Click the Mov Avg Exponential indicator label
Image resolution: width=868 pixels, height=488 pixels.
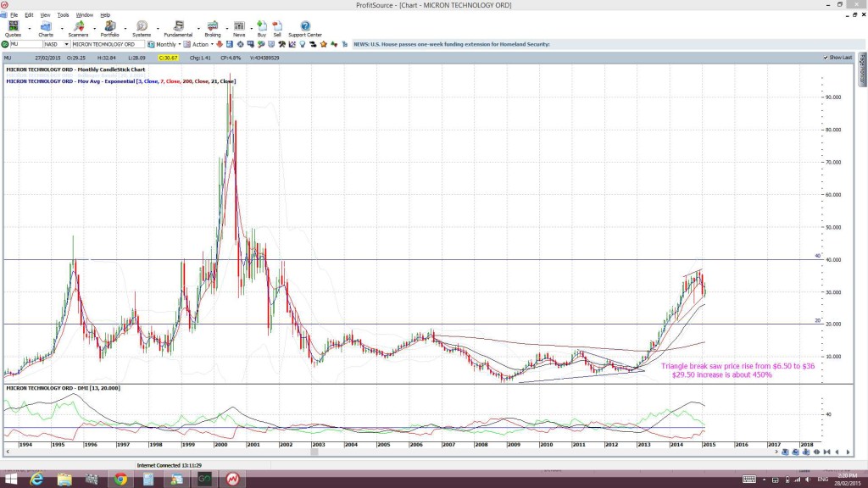(x=120, y=81)
